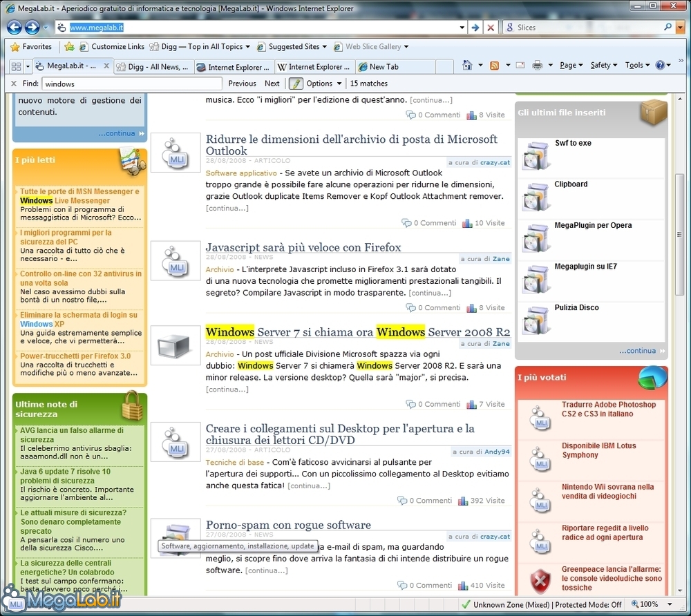691x616 pixels.
Task: Click the Stop loading X icon
Action: 491,28
